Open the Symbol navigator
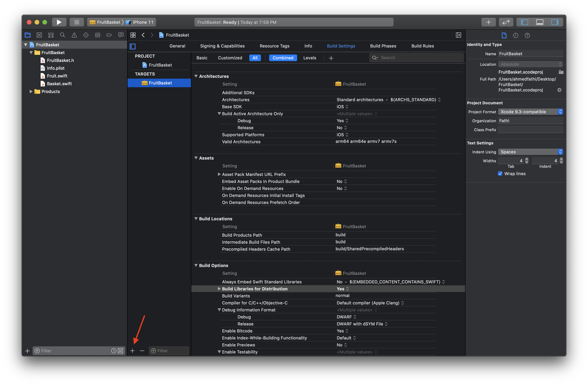Screen dimensions: 588x385 [x=51, y=35]
